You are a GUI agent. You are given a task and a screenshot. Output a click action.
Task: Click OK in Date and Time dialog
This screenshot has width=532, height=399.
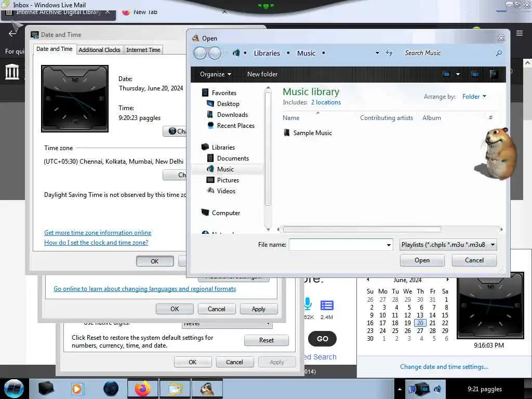pyautogui.click(x=155, y=261)
